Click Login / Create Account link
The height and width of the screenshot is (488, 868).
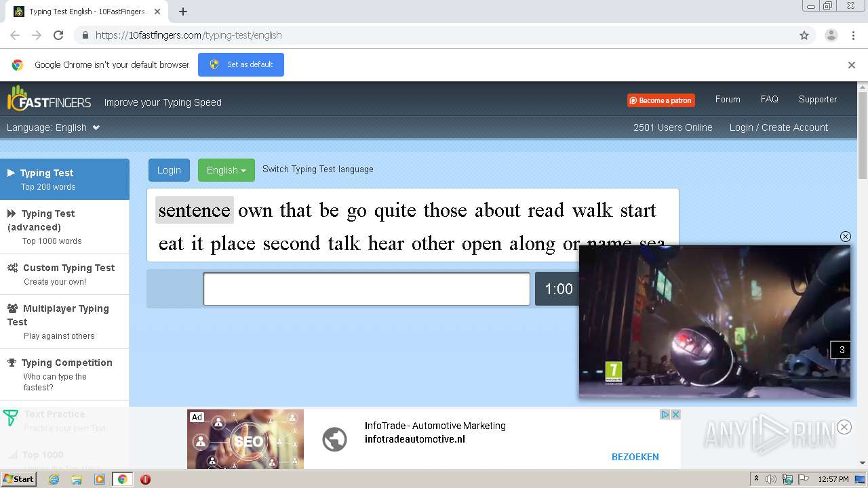[x=778, y=127]
